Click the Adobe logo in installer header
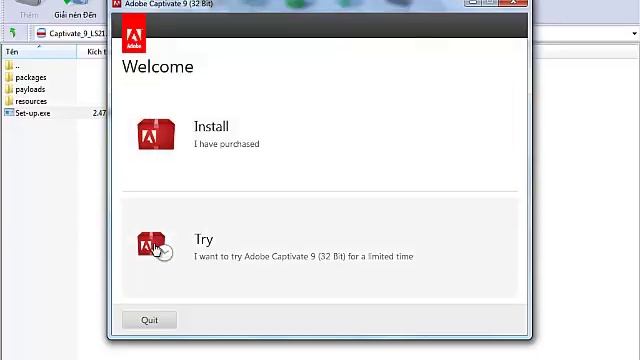This screenshot has width=640, height=360. [134, 33]
